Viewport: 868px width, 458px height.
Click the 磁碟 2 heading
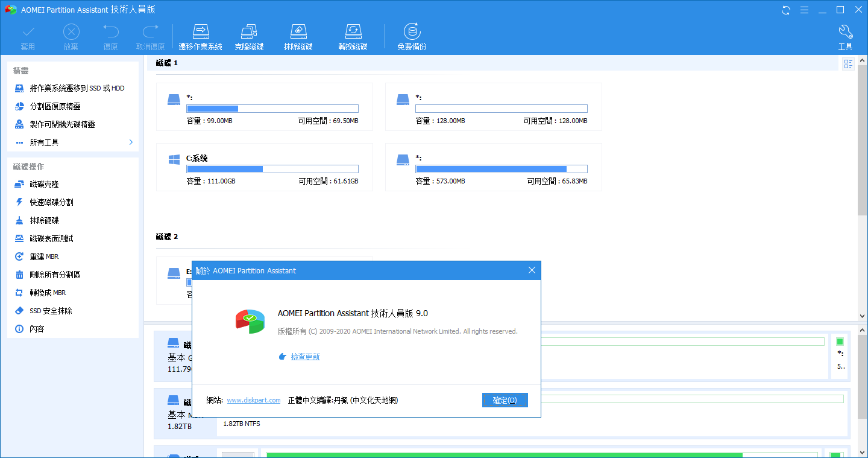167,237
